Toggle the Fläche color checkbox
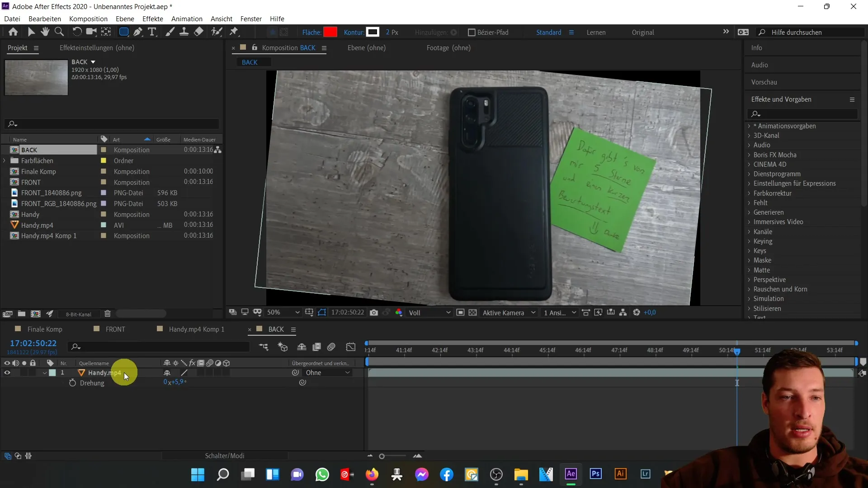 point(331,32)
